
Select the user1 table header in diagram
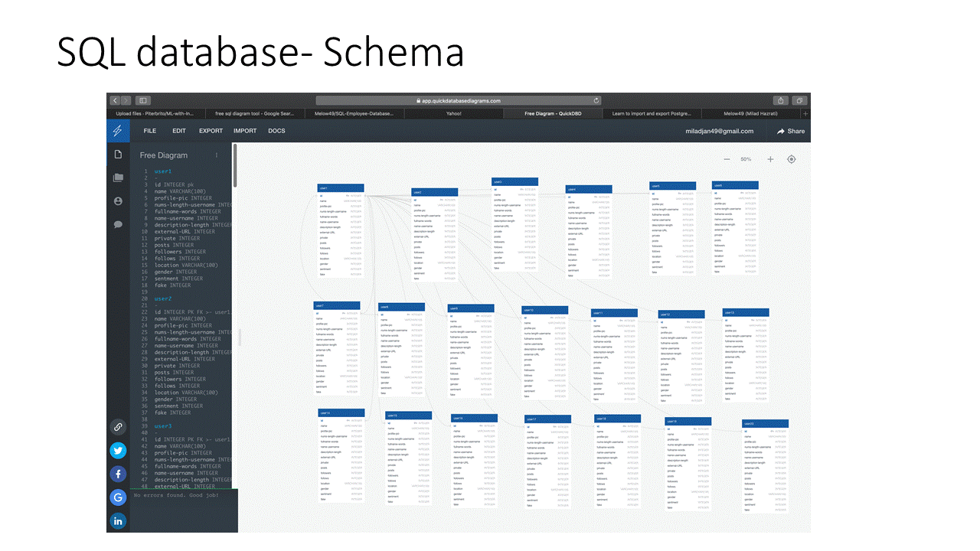(x=341, y=187)
